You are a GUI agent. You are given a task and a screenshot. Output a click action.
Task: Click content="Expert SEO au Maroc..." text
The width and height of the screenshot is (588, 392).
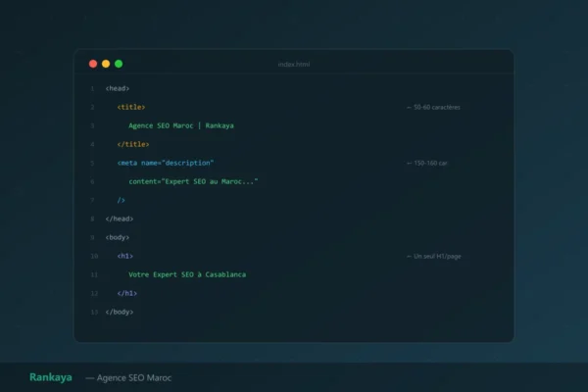[193, 181]
